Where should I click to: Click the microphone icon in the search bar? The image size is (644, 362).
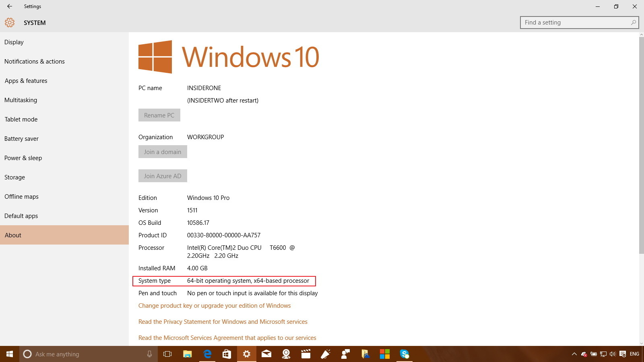[149, 354]
